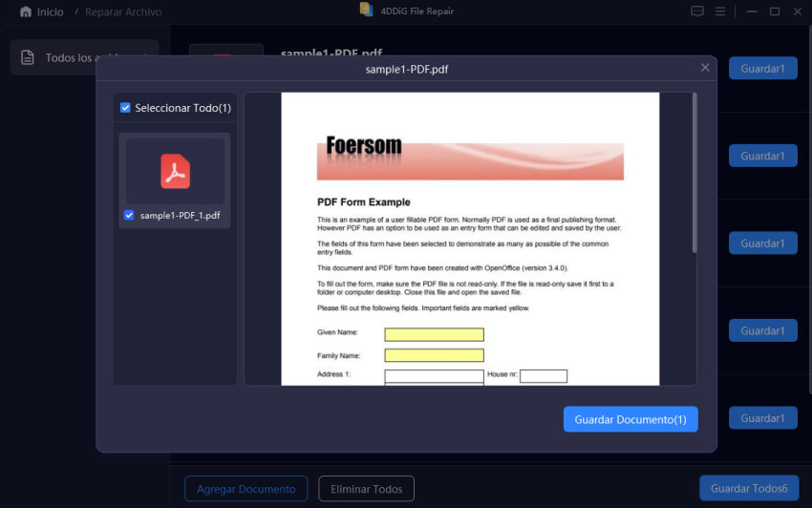Image resolution: width=812 pixels, height=508 pixels.
Task: Click the House nr input field
Action: [544, 376]
